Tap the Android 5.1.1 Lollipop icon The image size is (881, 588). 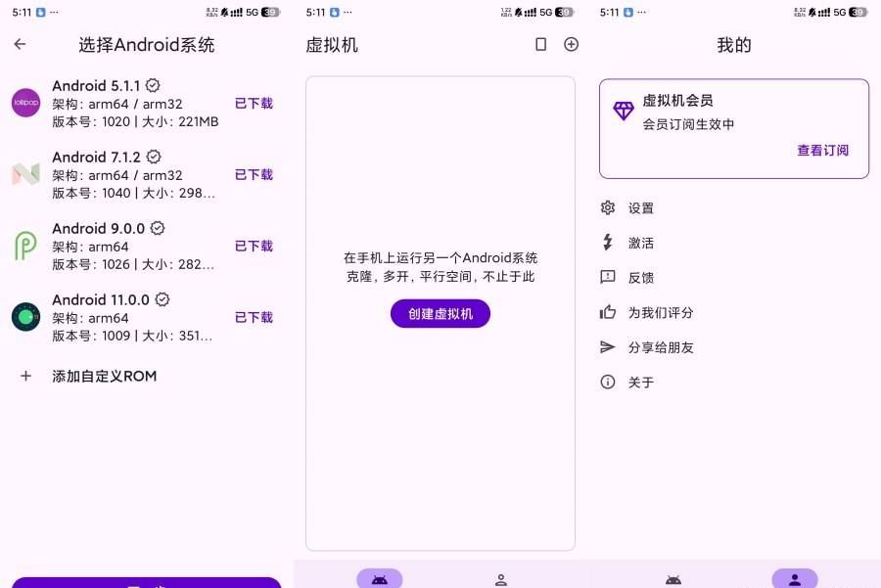[x=25, y=103]
